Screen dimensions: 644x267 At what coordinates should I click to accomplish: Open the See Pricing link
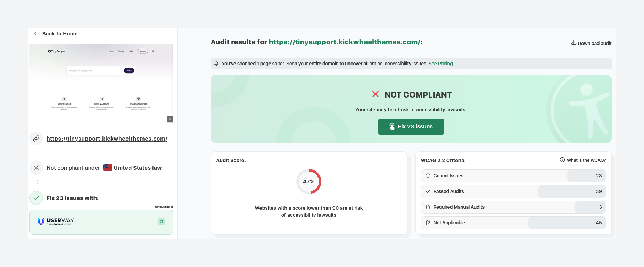(x=440, y=64)
